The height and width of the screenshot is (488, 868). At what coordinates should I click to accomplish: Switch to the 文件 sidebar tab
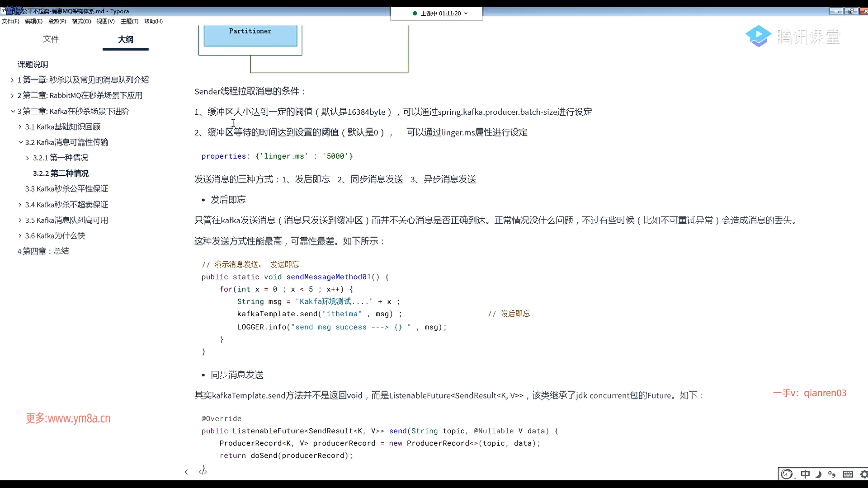(51, 39)
